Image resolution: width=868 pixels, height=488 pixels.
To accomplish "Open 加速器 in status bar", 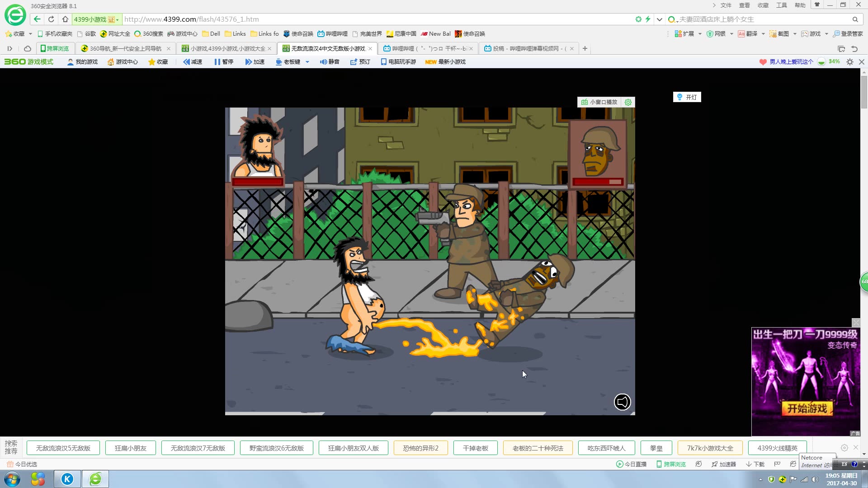I will (724, 464).
